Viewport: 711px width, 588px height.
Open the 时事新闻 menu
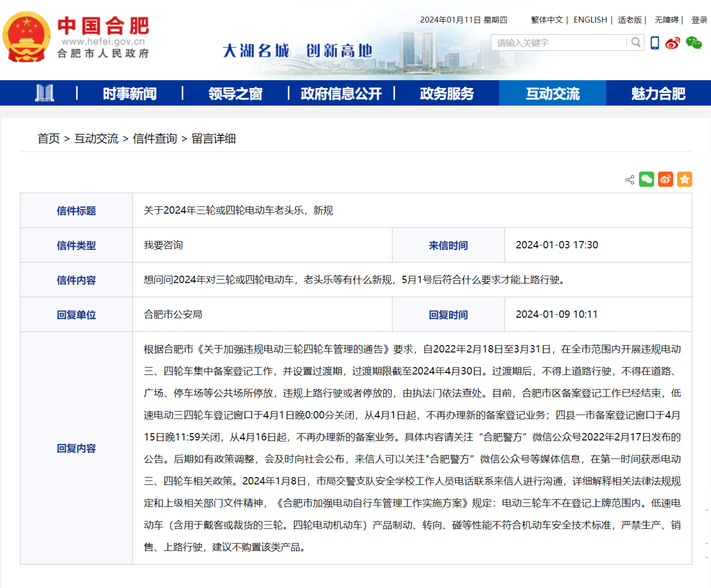[x=130, y=93]
